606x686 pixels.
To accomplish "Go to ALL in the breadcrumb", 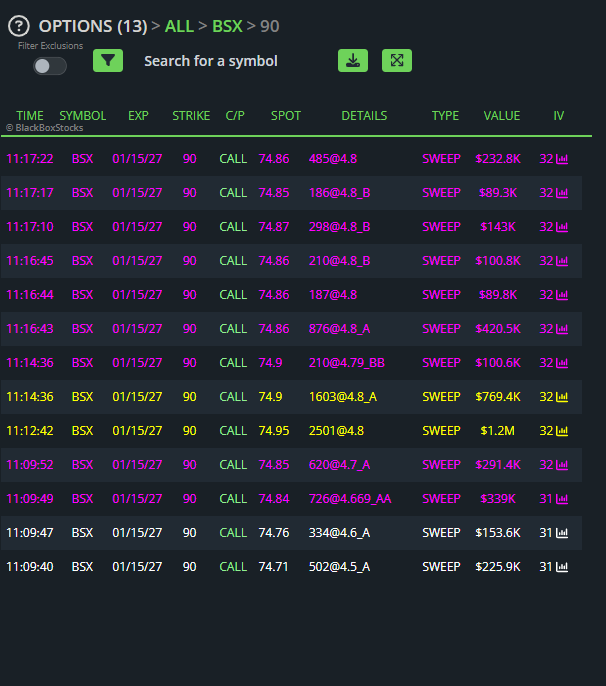I will 179,26.
